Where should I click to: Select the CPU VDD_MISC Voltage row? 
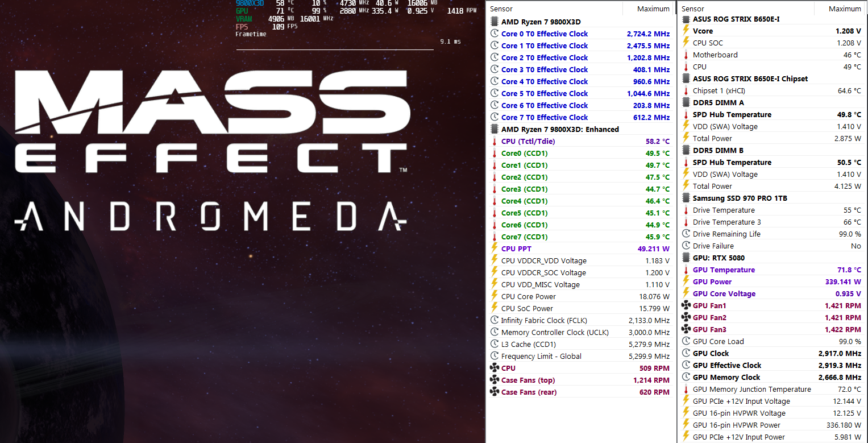[580, 284]
